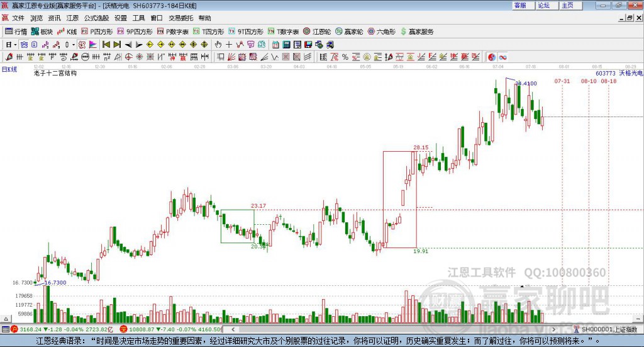Click the SH000001 上证指数 status entry
The image size is (644, 347).
coord(606,329)
